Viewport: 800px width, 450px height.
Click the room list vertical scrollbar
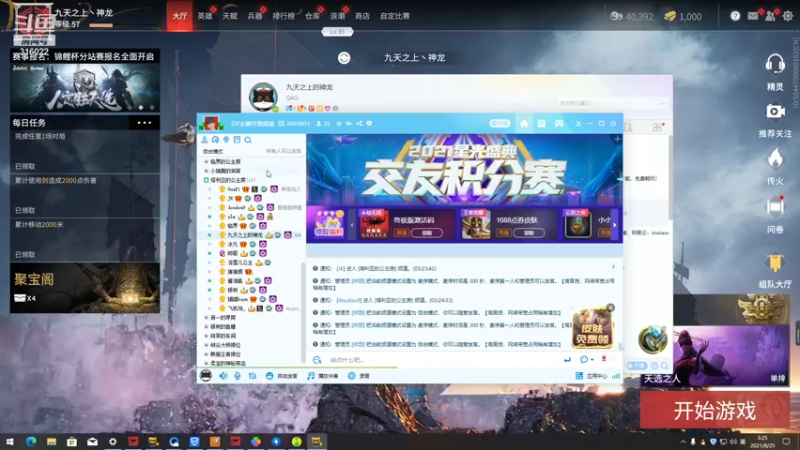click(304, 311)
